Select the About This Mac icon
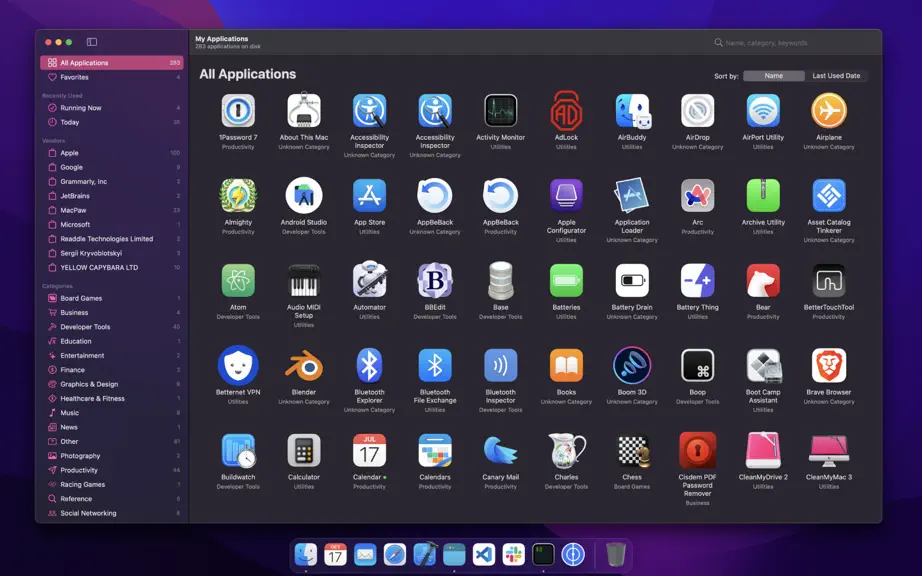Viewport: 922px width, 576px height. 304,109
